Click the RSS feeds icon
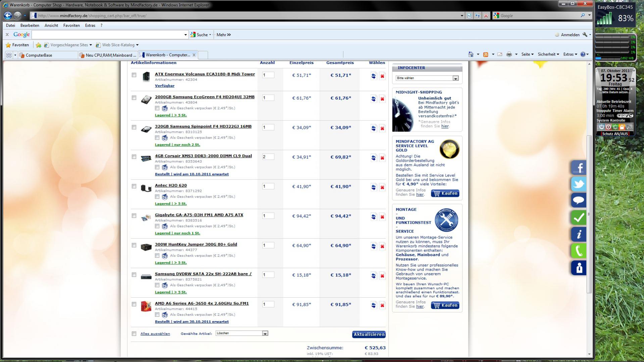The image size is (644, 362). click(x=486, y=54)
